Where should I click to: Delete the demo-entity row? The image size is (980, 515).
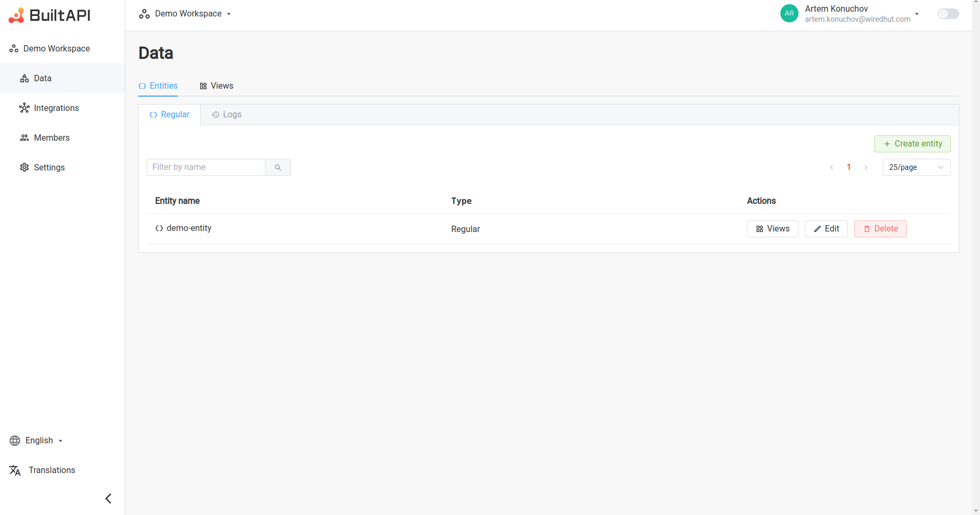point(880,229)
